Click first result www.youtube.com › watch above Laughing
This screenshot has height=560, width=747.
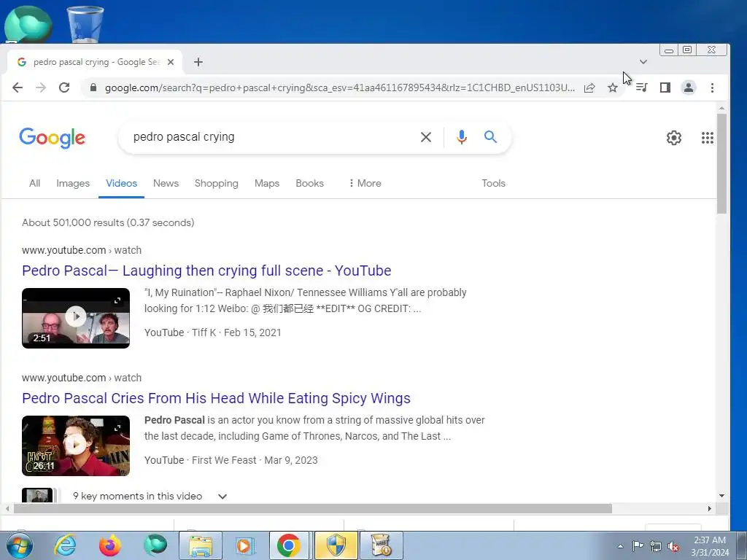point(82,250)
